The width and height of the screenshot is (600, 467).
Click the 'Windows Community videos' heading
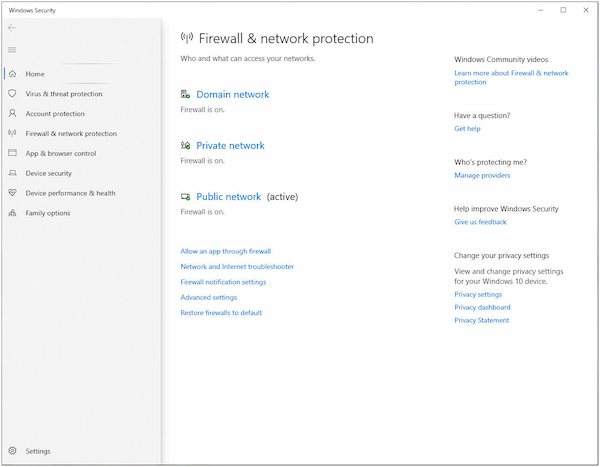pos(501,59)
